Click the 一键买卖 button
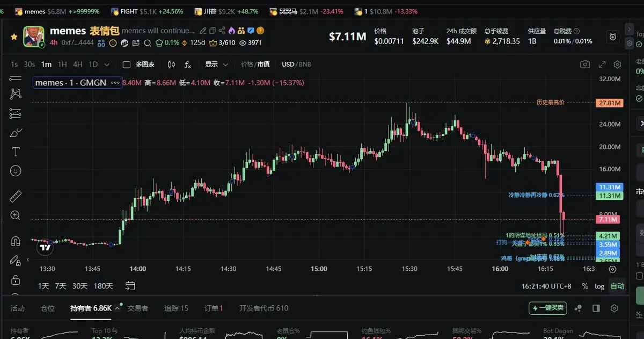 [x=548, y=308]
